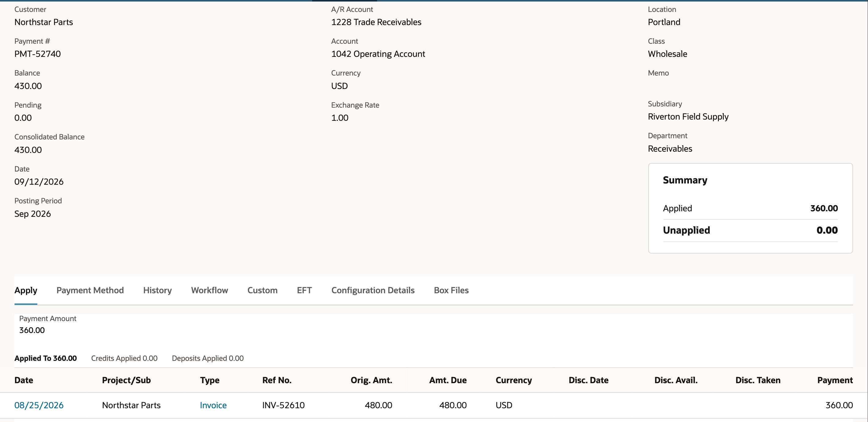
Task: Click the Riverton Field Supply subsidiary
Action: point(688,117)
